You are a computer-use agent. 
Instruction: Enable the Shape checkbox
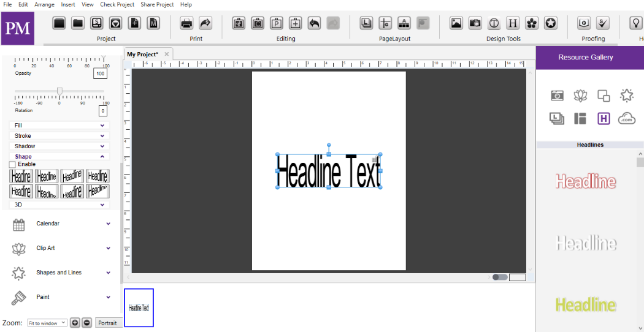click(x=12, y=164)
